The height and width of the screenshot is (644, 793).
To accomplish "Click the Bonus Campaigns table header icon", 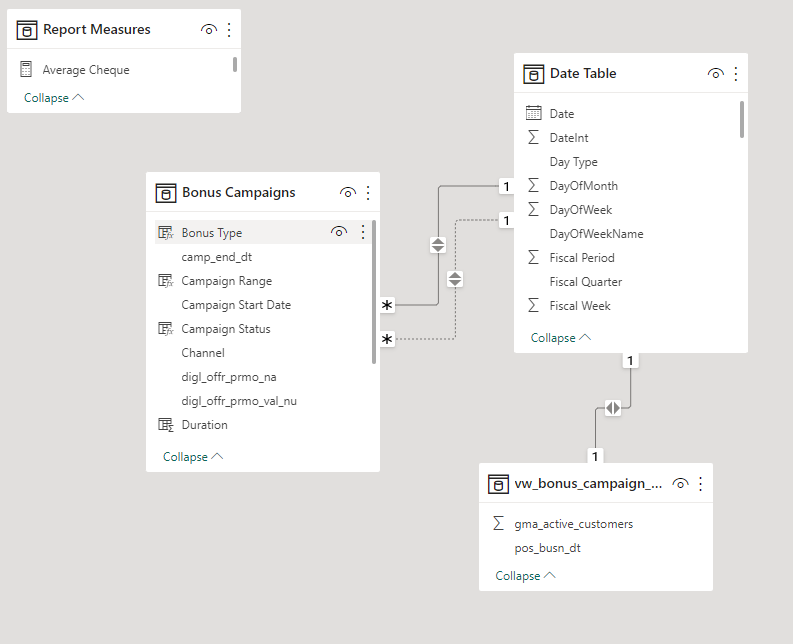I will click(x=166, y=193).
